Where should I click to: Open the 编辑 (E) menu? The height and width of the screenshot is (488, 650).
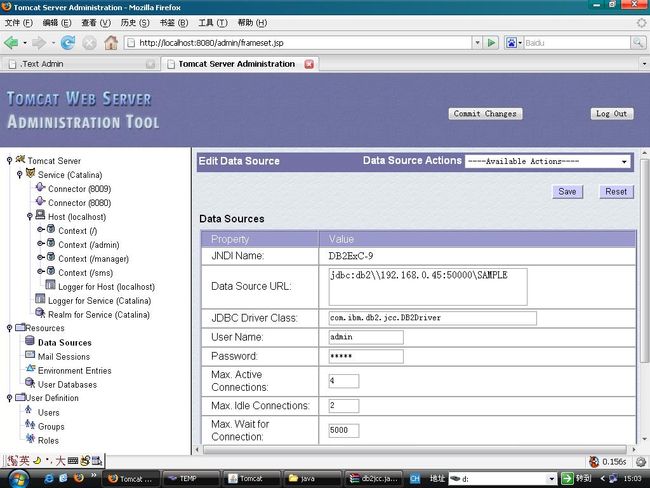(57, 23)
